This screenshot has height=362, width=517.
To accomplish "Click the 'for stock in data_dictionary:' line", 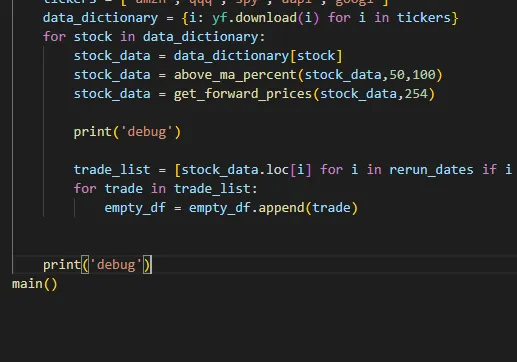I will (x=154, y=37).
